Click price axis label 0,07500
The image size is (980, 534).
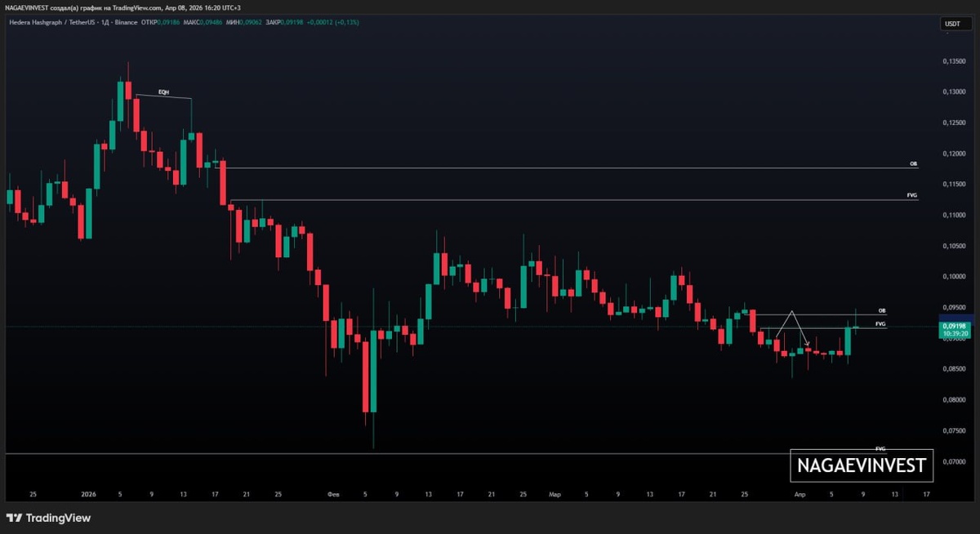[x=955, y=430]
